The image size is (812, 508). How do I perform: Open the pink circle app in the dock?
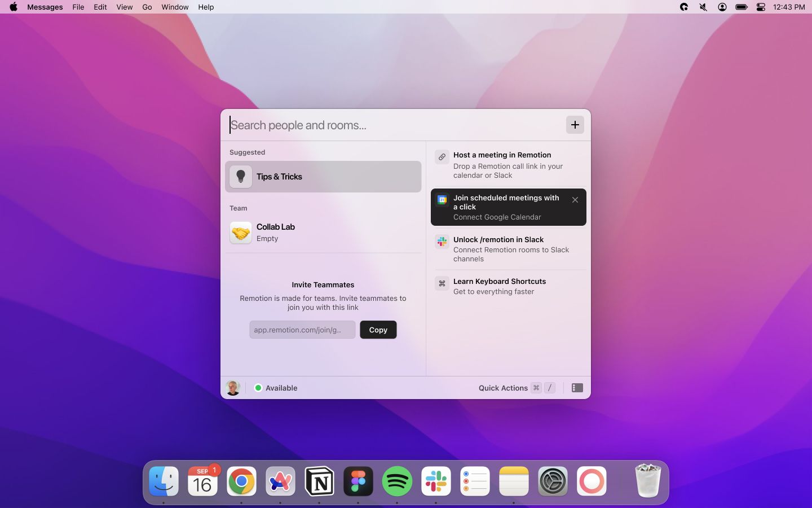(x=592, y=481)
